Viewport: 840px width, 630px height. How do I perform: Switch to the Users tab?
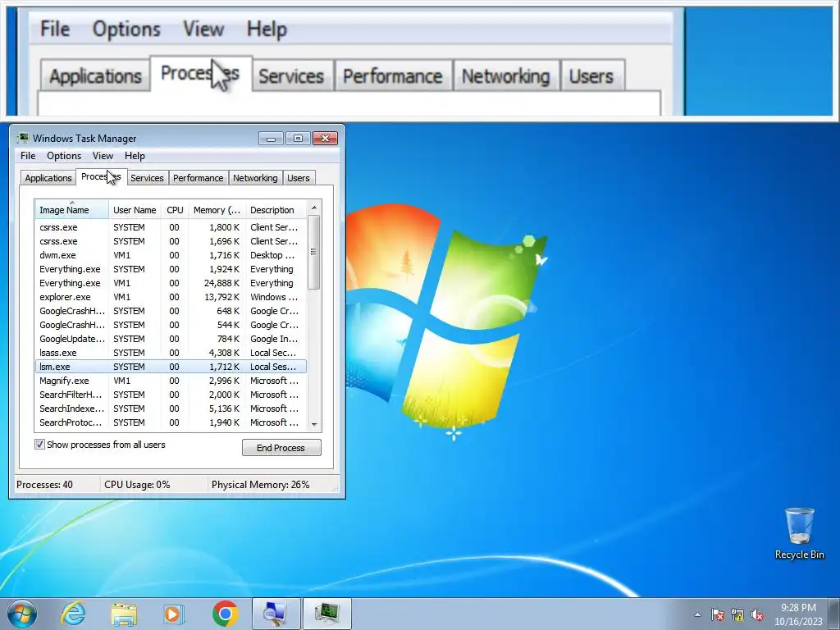299,178
